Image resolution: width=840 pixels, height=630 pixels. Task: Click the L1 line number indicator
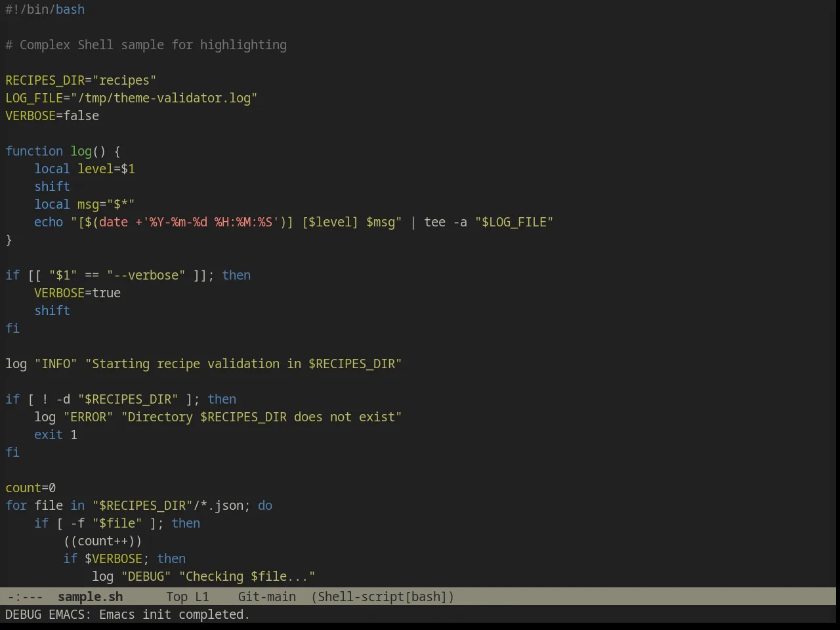coord(201,597)
